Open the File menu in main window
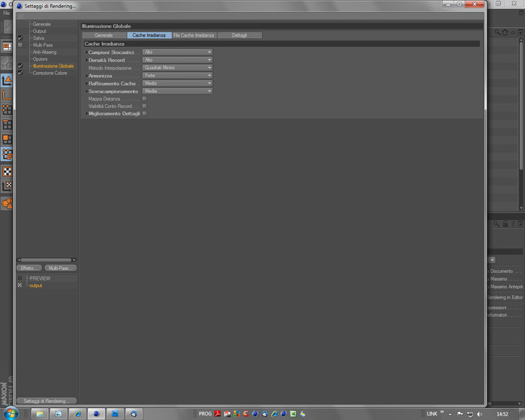Image resolution: width=525 pixels, height=420 pixels. click(x=6, y=13)
